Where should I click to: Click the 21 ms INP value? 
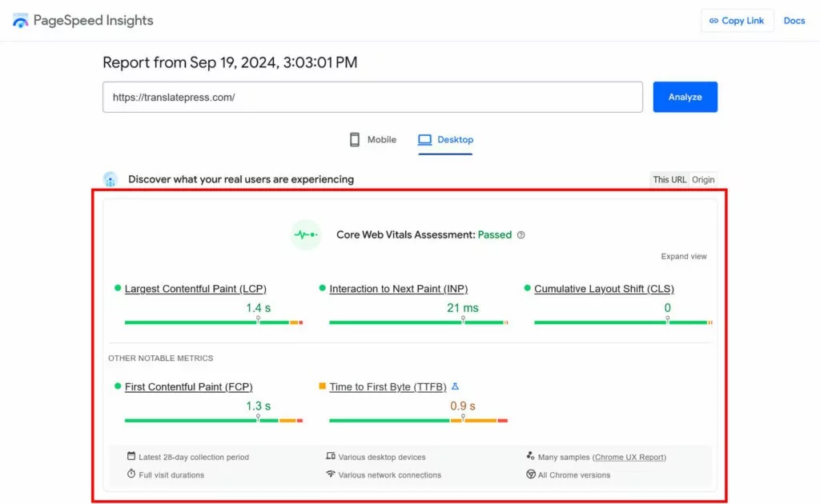click(x=463, y=308)
